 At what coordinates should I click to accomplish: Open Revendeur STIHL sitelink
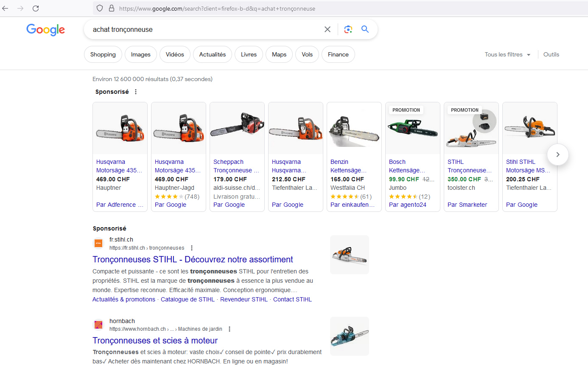[244, 299]
